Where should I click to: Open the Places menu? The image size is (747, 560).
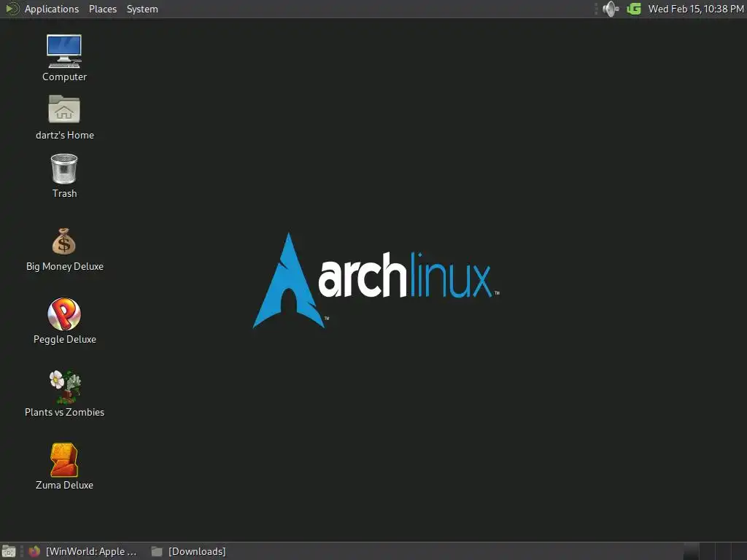coord(102,9)
